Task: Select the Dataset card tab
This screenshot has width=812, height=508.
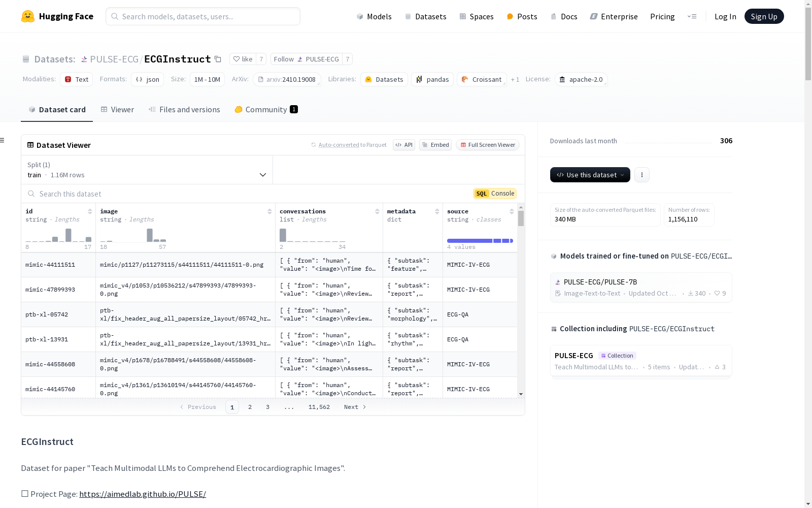Action: click(x=57, y=110)
